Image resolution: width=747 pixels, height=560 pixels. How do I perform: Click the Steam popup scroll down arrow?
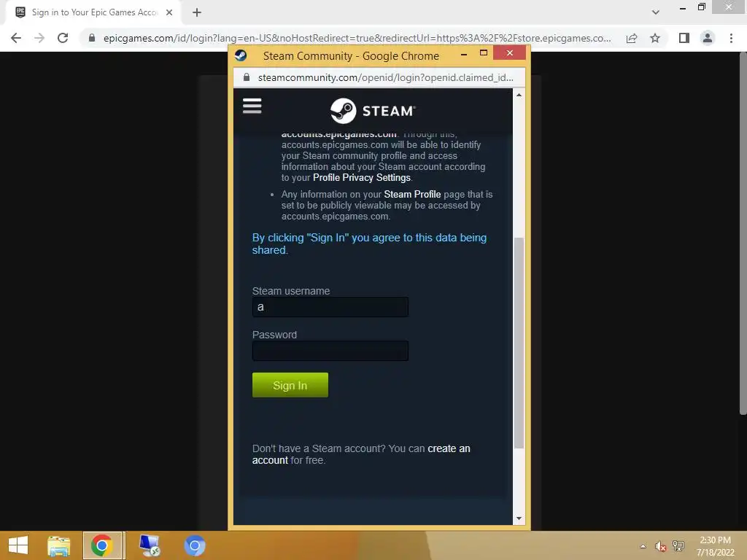519,518
